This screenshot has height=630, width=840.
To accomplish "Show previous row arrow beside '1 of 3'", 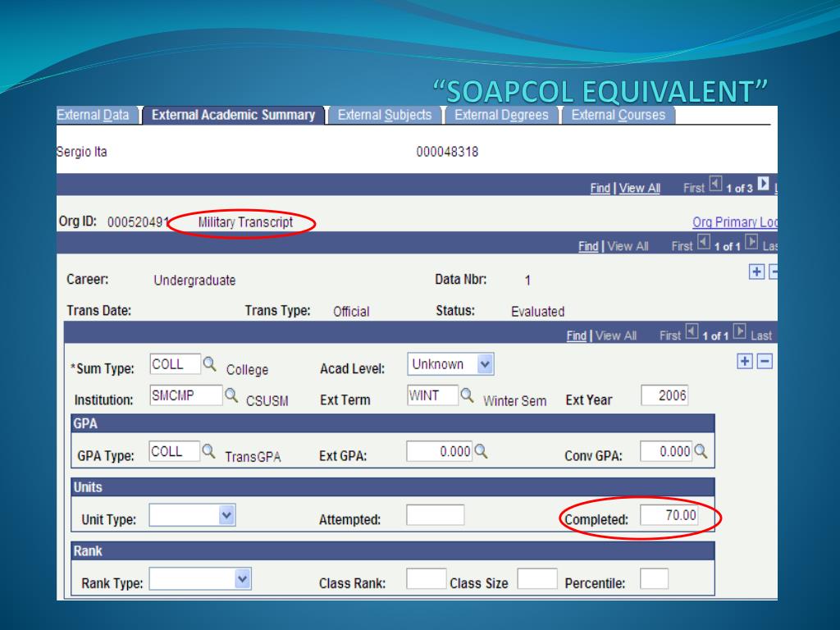I will (715, 185).
